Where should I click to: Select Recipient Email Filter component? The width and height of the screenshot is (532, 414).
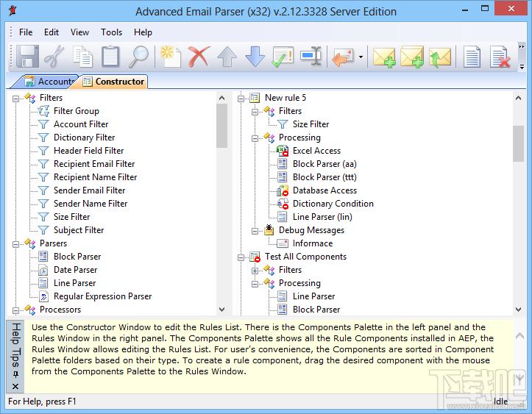tap(94, 164)
